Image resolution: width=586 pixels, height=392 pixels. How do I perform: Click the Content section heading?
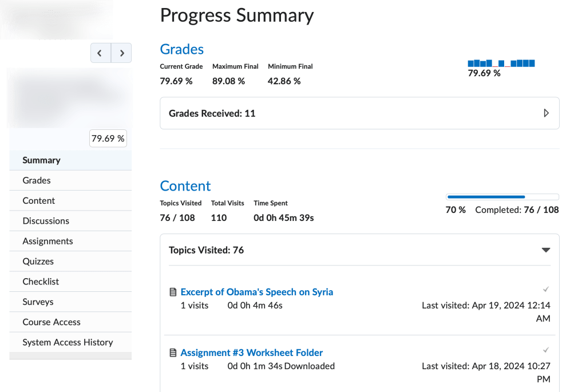pos(185,186)
